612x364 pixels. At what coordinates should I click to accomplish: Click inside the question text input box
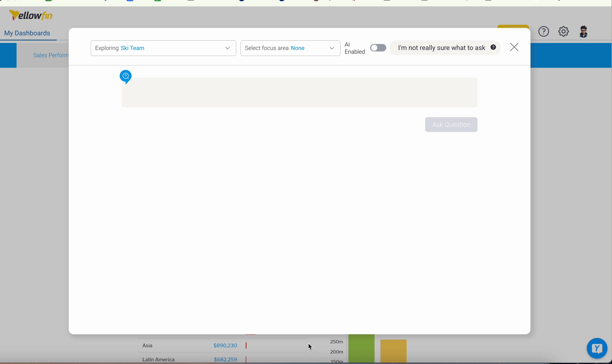(x=300, y=93)
